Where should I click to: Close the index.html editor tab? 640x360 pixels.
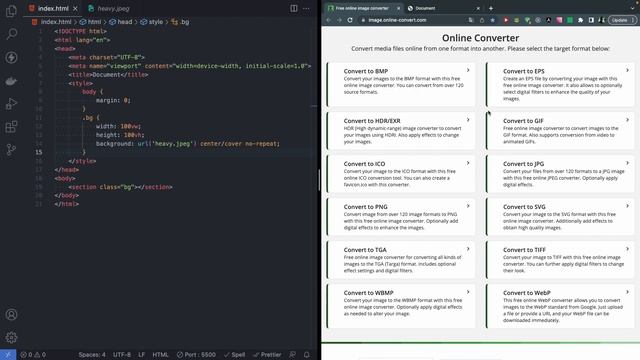(76, 8)
